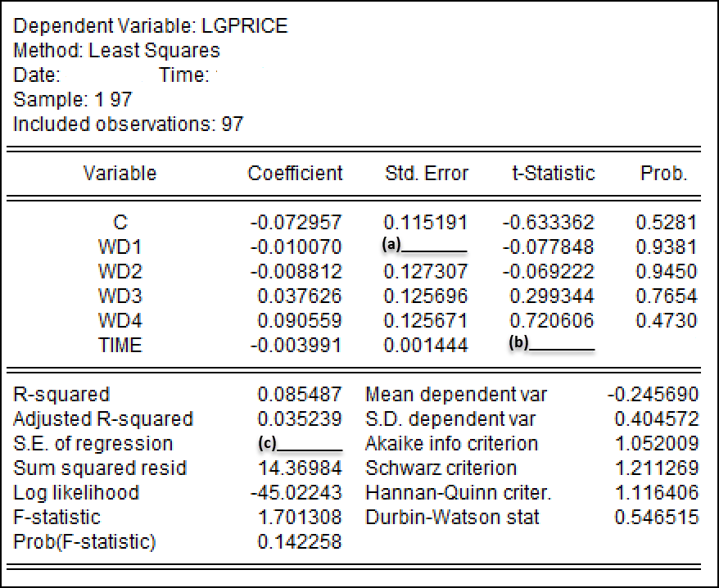The image size is (719, 588).
Task: Click the constant C probability 0.5281
Action: point(666,223)
